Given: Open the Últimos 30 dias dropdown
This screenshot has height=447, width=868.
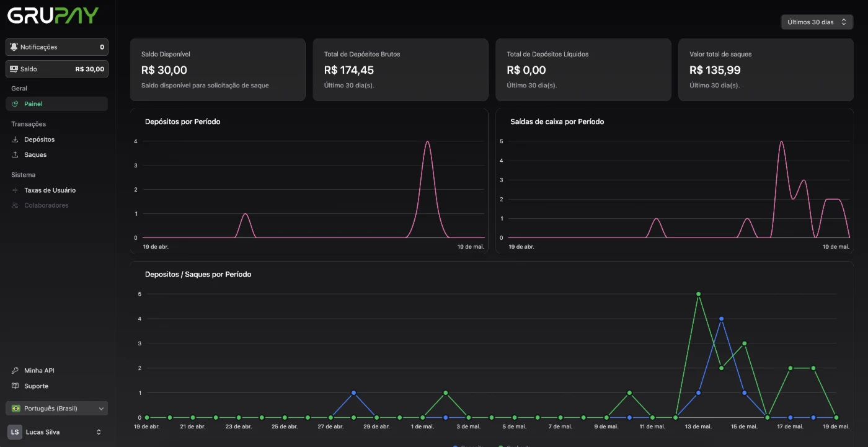Looking at the screenshot, I should 817,22.
